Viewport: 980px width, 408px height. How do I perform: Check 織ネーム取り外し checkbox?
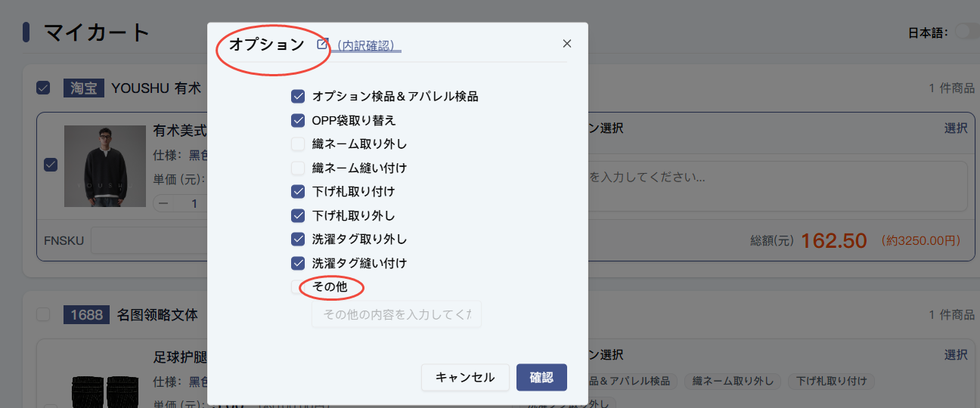click(x=298, y=144)
